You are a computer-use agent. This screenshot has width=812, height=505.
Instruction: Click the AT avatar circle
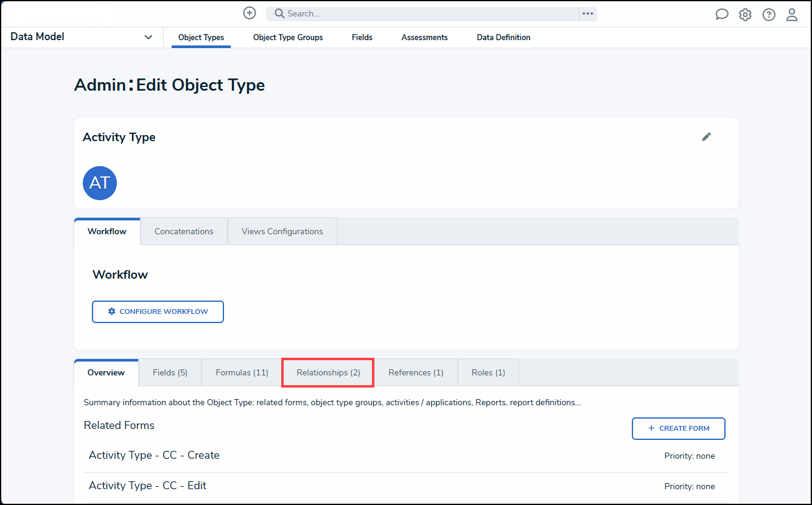(100, 183)
